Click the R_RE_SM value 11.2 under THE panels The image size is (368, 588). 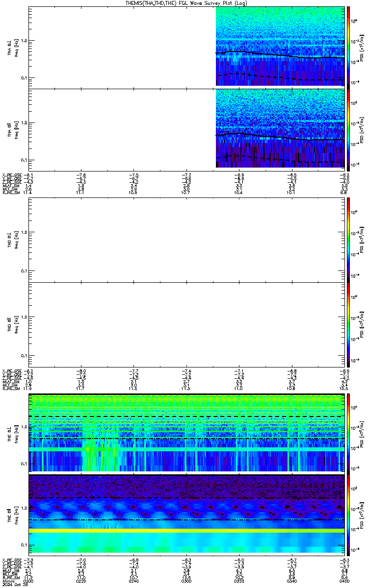(x=28, y=577)
